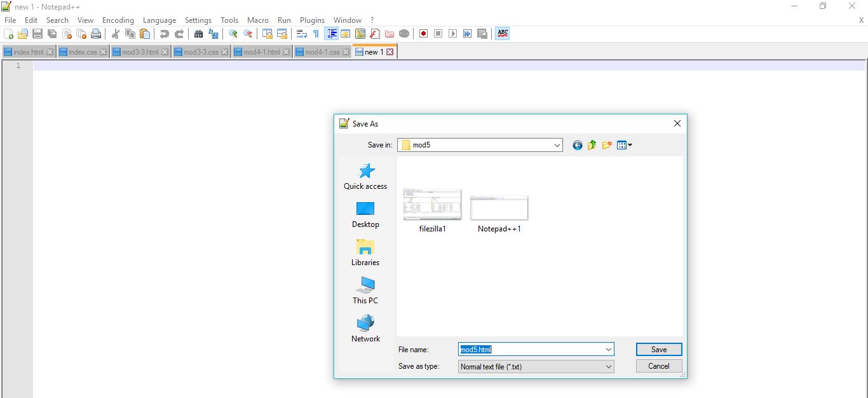This screenshot has width=868, height=398.
Task: Click the Save toolbar icon
Action: [x=37, y=34]
